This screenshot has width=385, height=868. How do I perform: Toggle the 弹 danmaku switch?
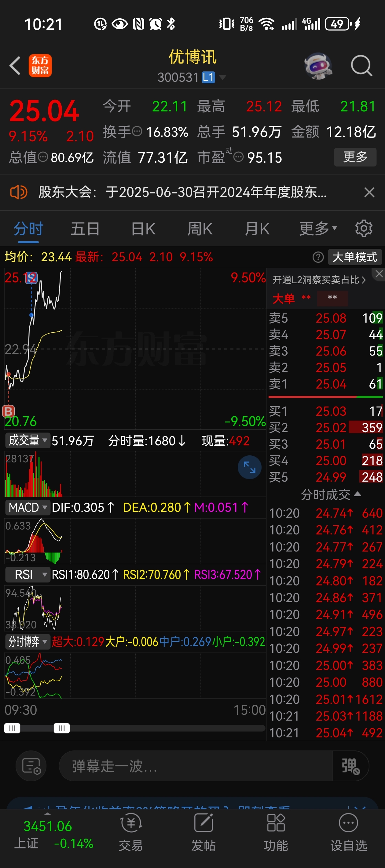350,766
